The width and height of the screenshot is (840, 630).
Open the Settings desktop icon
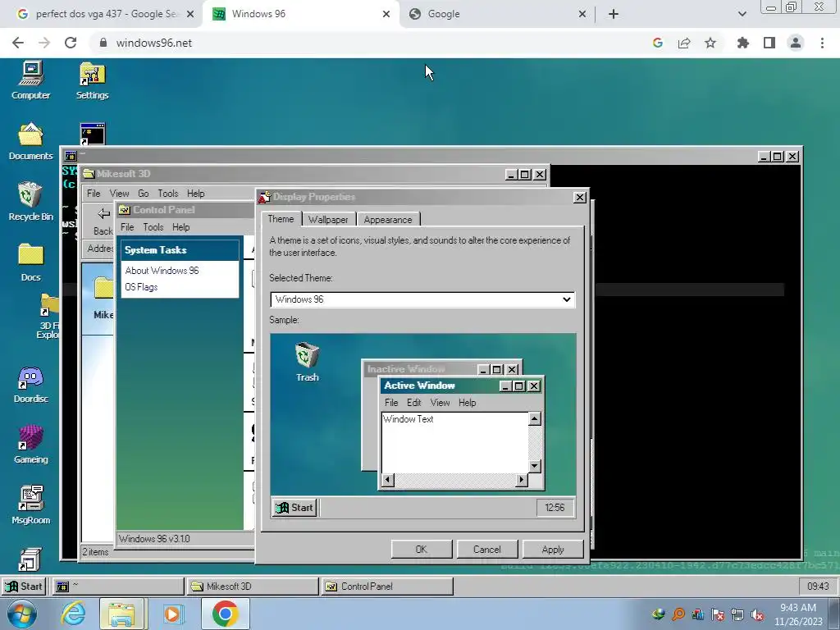coord(92,80)
